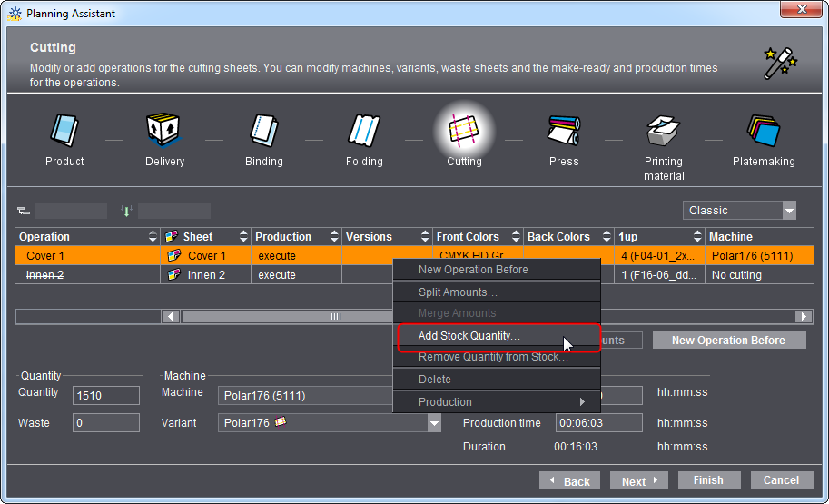Sort by the Operation column header

(x=82, y=237)
